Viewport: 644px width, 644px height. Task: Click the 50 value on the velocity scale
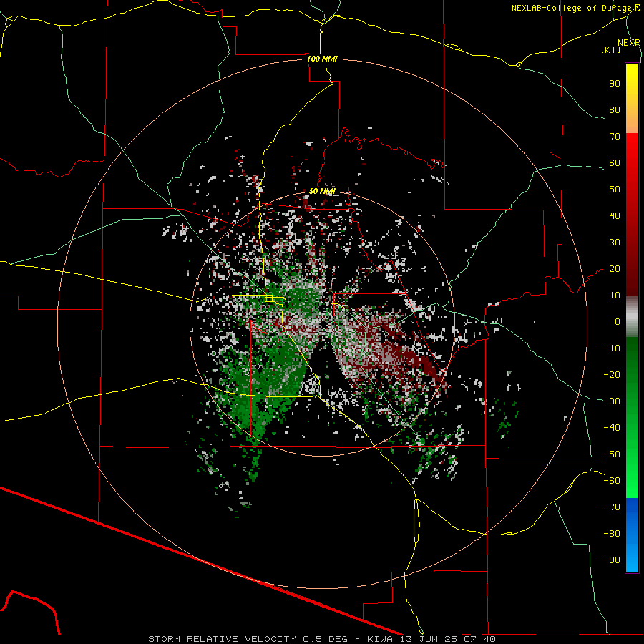tap(615, 190)
